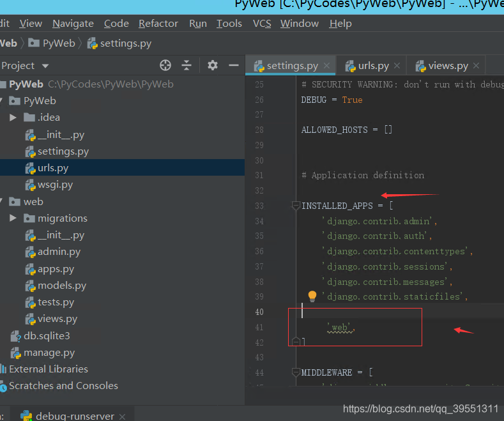Select the debug-runserver run tab
Viewport: 504px width, 421px height.
pos(72,415)
